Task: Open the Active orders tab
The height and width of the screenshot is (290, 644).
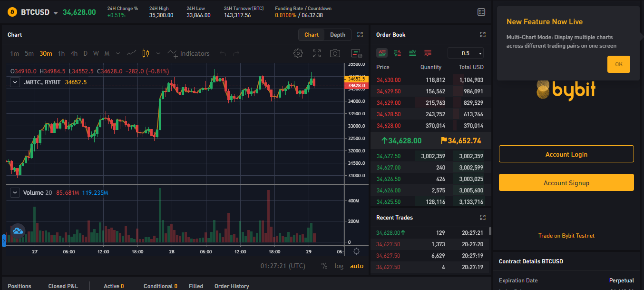Action: pyautogui.click(x=114, y=286)
